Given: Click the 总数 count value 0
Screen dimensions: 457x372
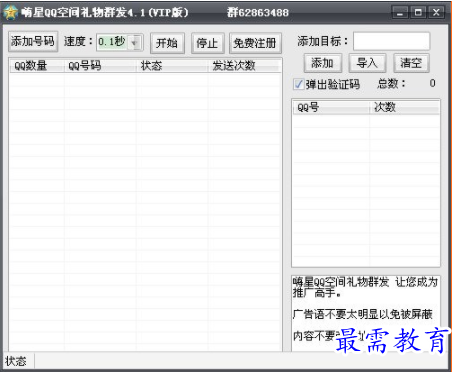Looking at the screenshot, I should coord(432,83).
